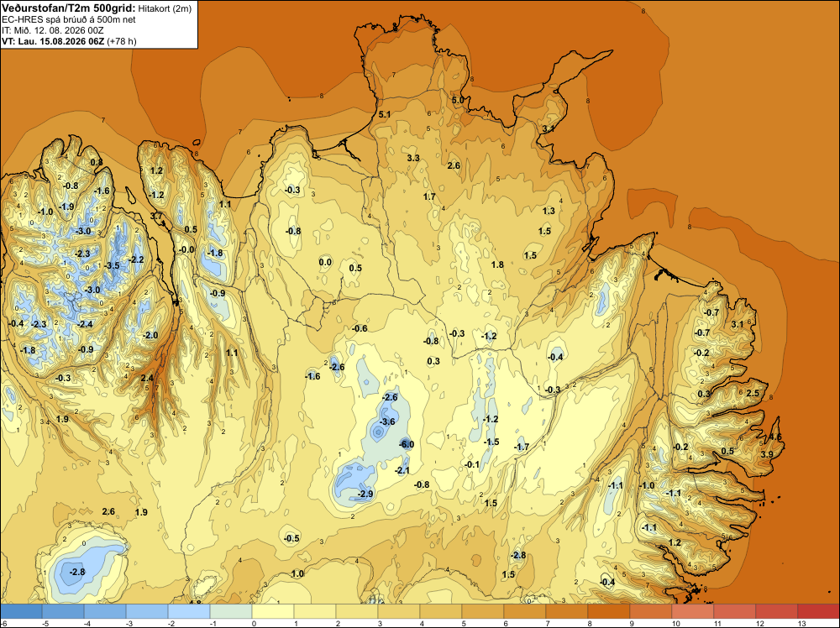Click the 5.0 northern temperature label

(458, 100)
